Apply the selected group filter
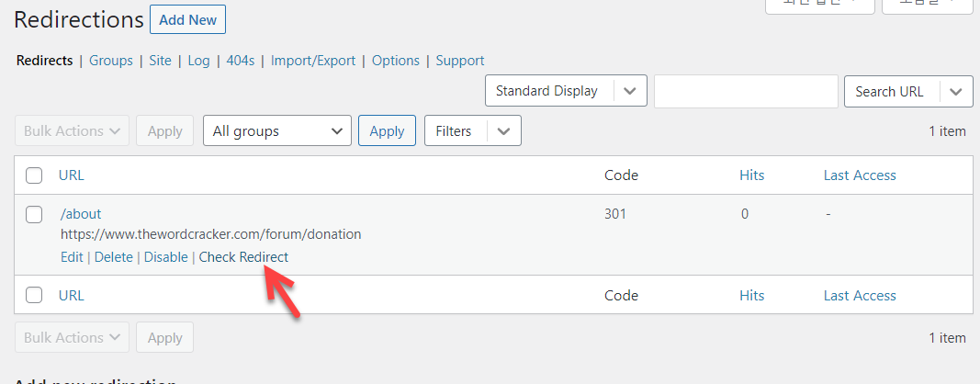 387,131
